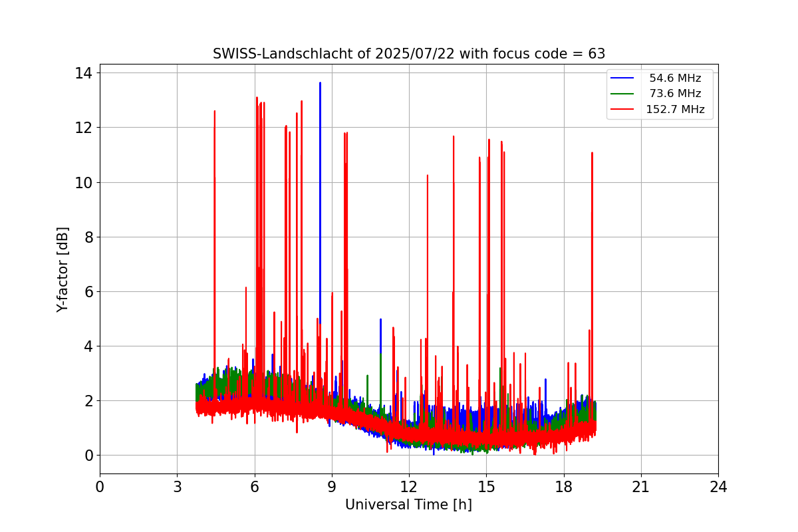Click x-axis tick label 9
Image resolution: width=798 pixels, height=532 pixels.
(332, 487)
